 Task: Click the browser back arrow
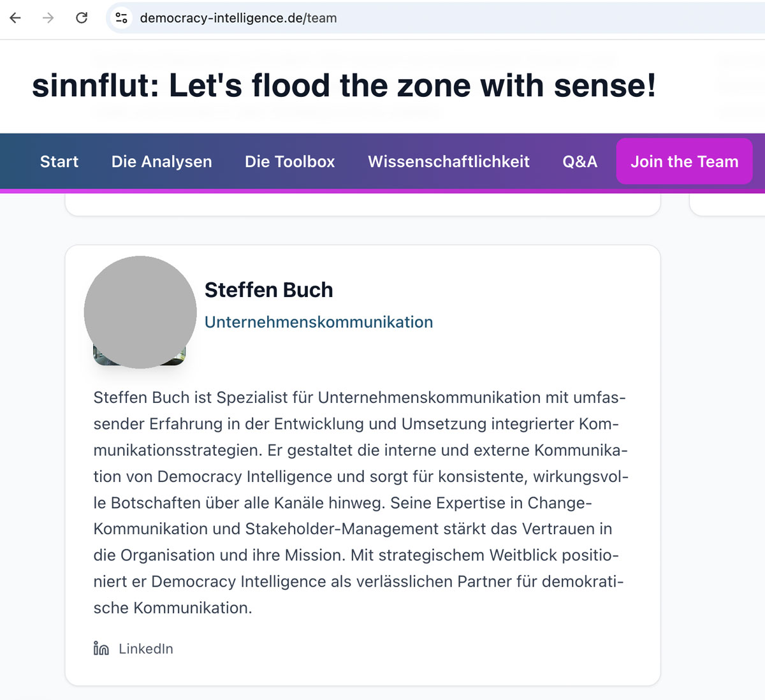[15, 18]
